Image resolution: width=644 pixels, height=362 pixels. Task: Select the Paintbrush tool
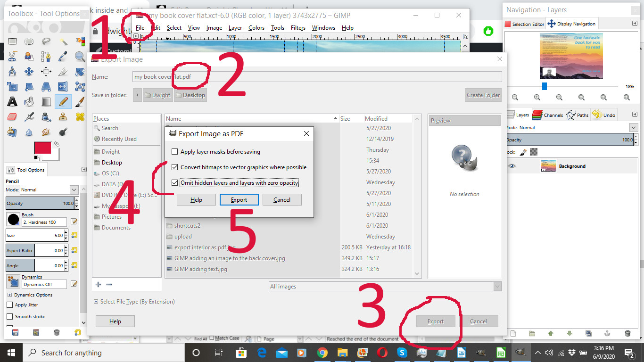(80, 102)
